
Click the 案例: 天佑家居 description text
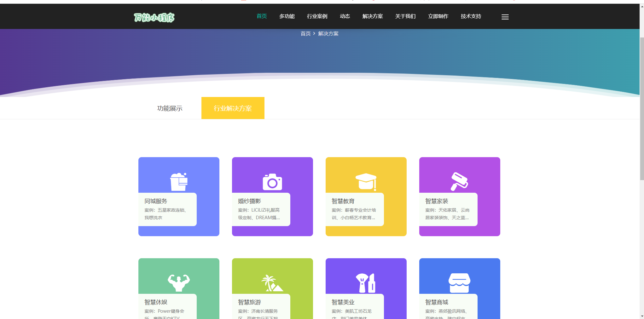(x=447, y=214)
